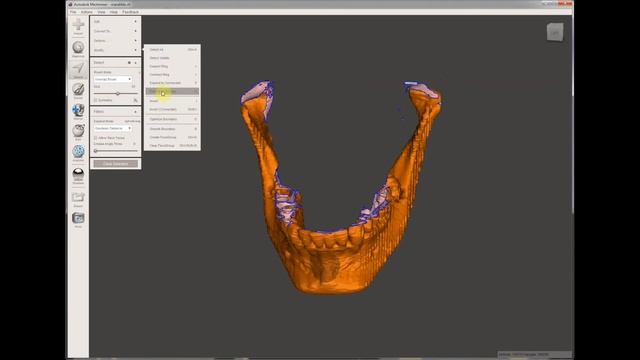
Task: Open the Meshmix tool
Action: pyautogui.click(x=78, y=48)
